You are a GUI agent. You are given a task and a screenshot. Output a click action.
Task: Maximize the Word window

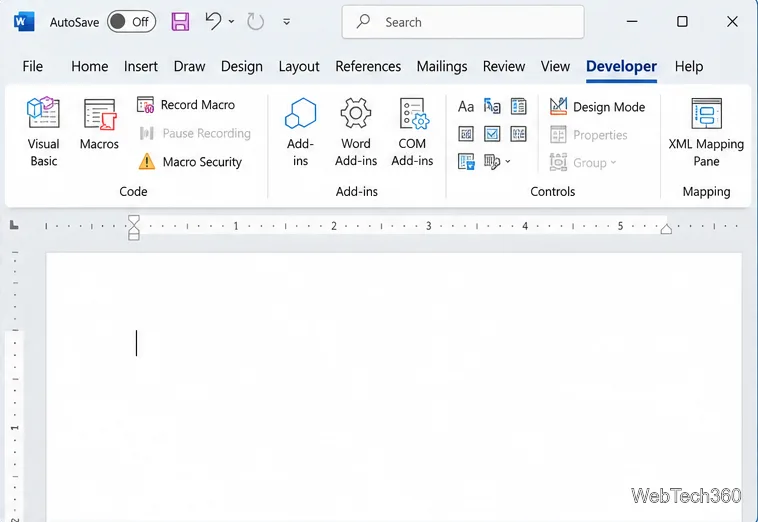(x=682, y=22)
